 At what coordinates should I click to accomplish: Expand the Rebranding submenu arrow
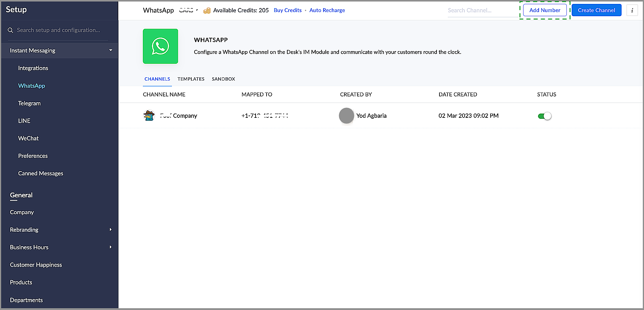(x=111, y=229)
